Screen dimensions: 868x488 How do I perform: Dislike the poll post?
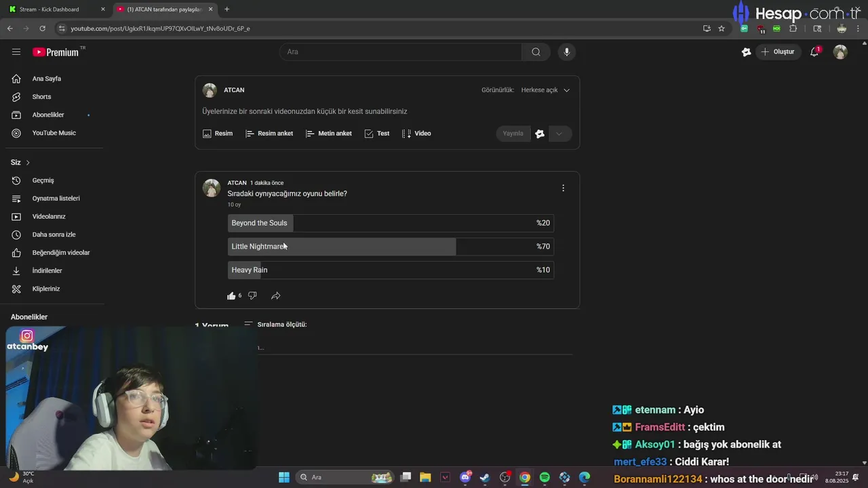252,296
